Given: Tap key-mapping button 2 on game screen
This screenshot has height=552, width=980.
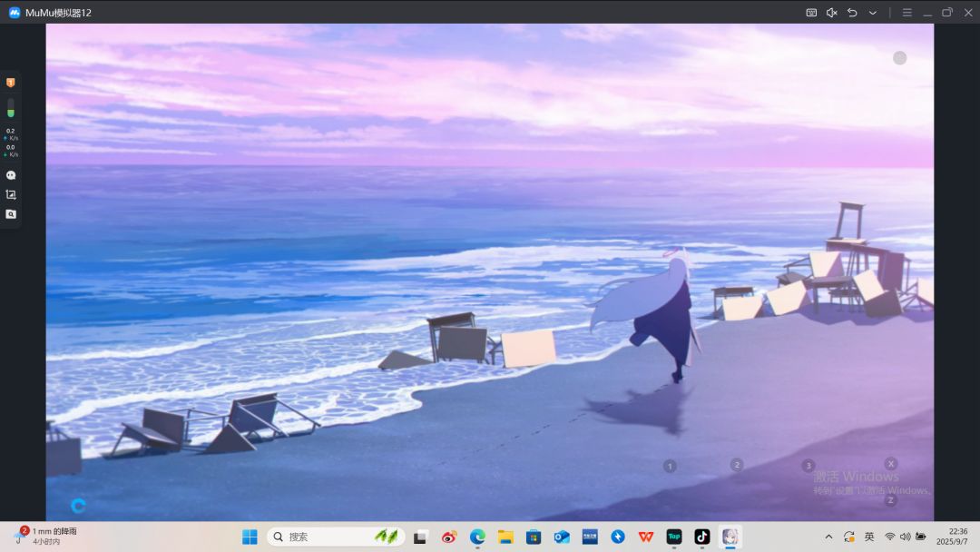Looking at the screenshot, I should (737, 465).
